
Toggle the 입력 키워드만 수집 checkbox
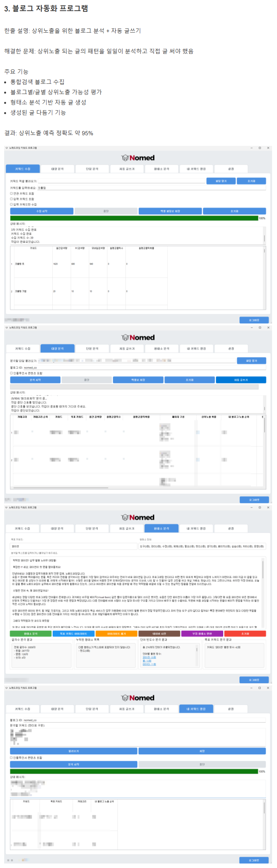point(11,205)
